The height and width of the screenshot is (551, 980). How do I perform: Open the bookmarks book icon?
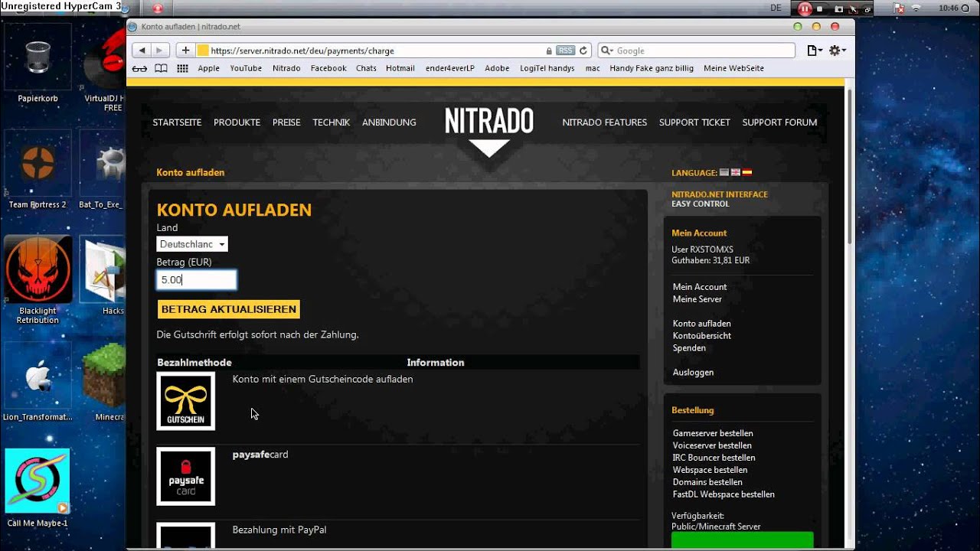tap(161, 68)
